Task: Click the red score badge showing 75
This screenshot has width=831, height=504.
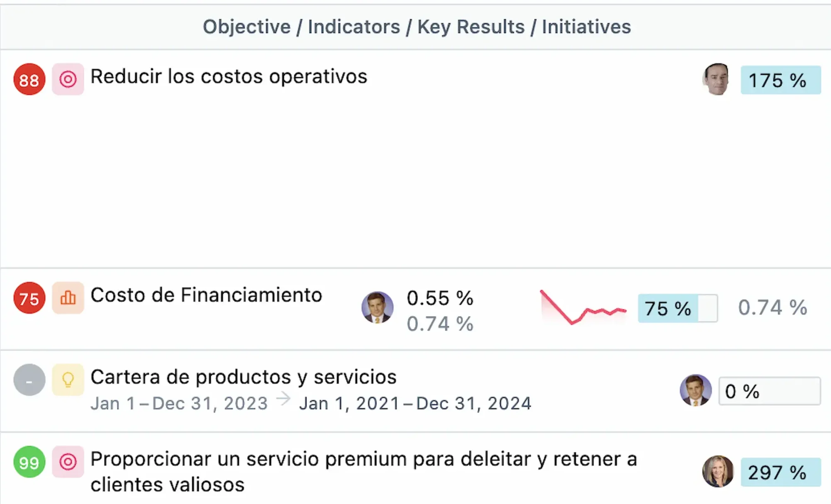Action: click(29, 298)
